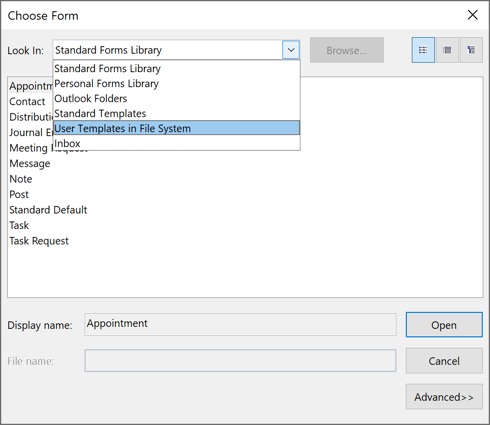The height and width of the screenshot is (425, 490).
Task: Choose Inbox in the Look In list
Action: 176,143
